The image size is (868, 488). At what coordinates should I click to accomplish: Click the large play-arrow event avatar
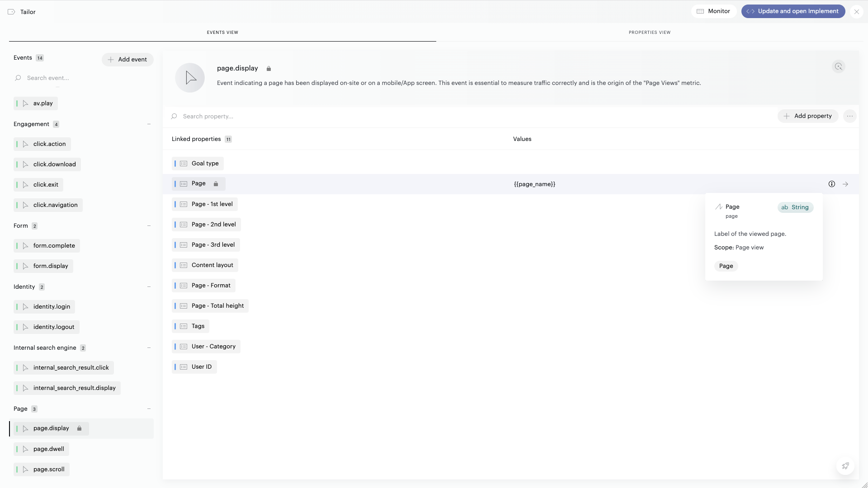190,78
